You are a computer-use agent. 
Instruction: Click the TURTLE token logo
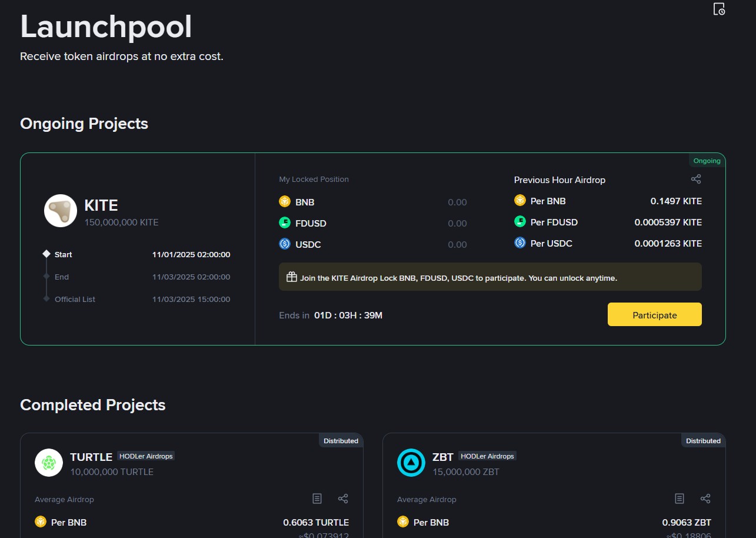[x=49, y=463]
